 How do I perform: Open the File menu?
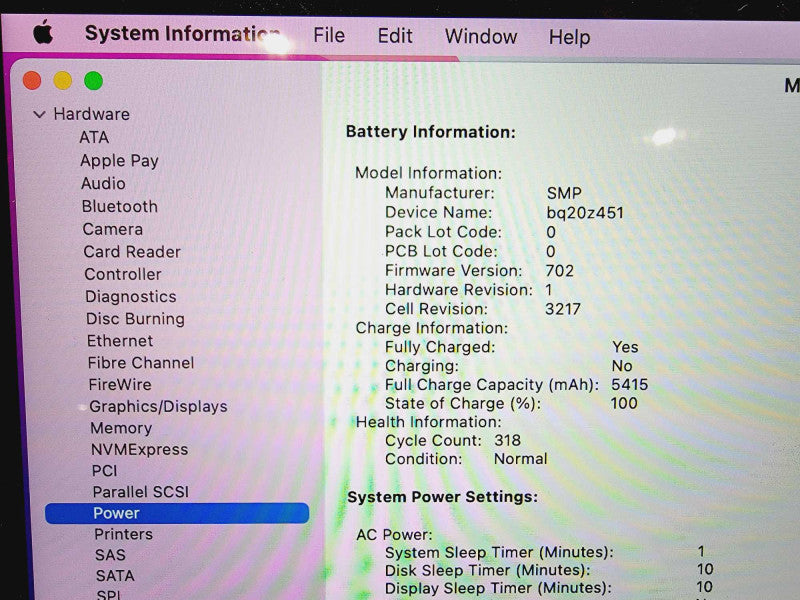point(329,36)
